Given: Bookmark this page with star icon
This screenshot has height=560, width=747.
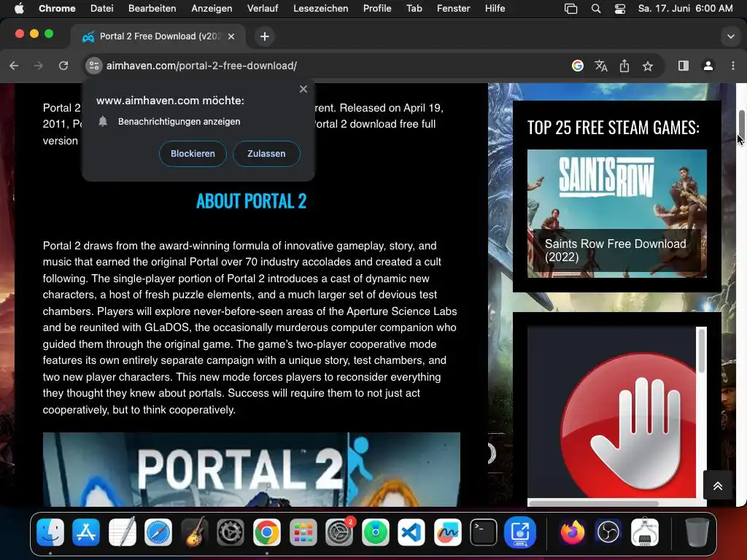Looking at the screenshot, I should [648, 66].
